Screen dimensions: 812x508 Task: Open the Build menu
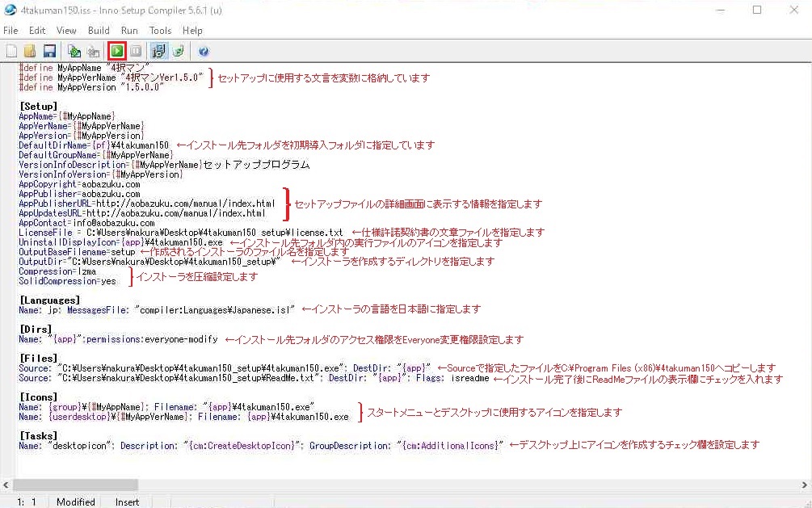99,31
